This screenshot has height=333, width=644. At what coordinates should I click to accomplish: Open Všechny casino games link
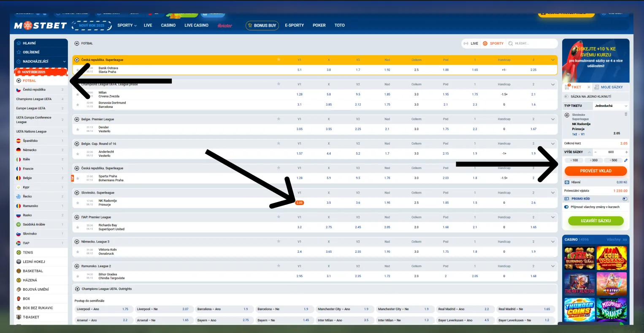[617, 240]
